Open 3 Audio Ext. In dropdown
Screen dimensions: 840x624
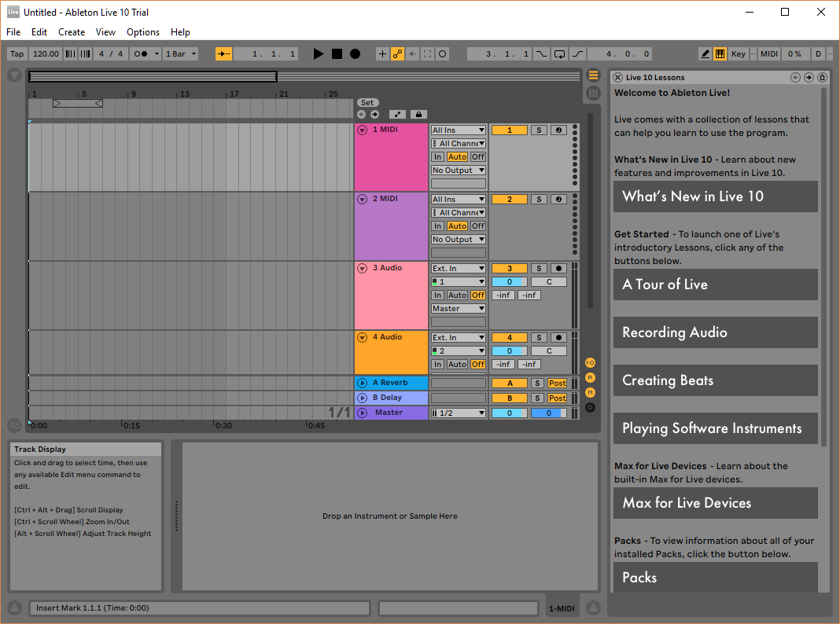tap(459, 269)
